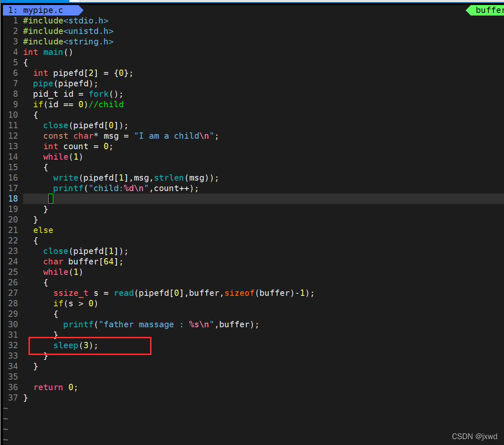Click the green cursor block on line 18
504x445 pixels.
[51, 199]
